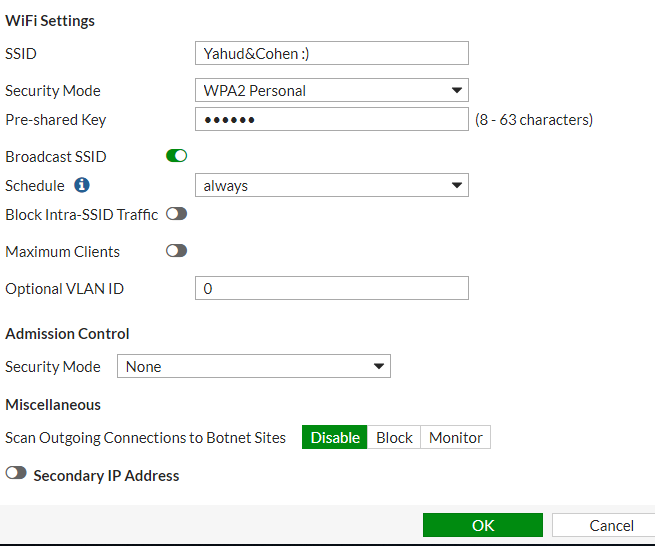Image resolution: width=655 pixels, height=546 pixels.
Task: Enable the Maximum Clients toggle
Action: point(176,251)
